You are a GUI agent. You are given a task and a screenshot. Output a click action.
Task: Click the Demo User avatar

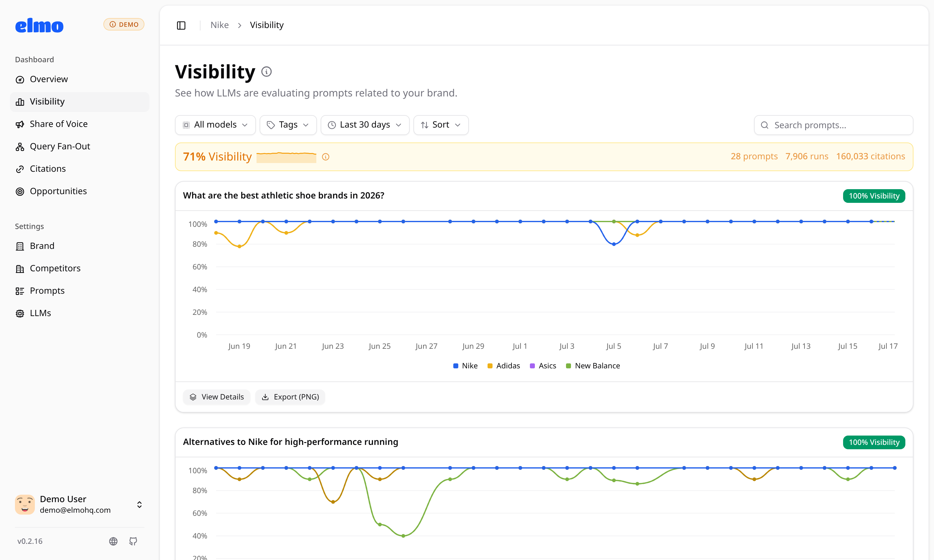pyautogui.click(x=25, y=505)
